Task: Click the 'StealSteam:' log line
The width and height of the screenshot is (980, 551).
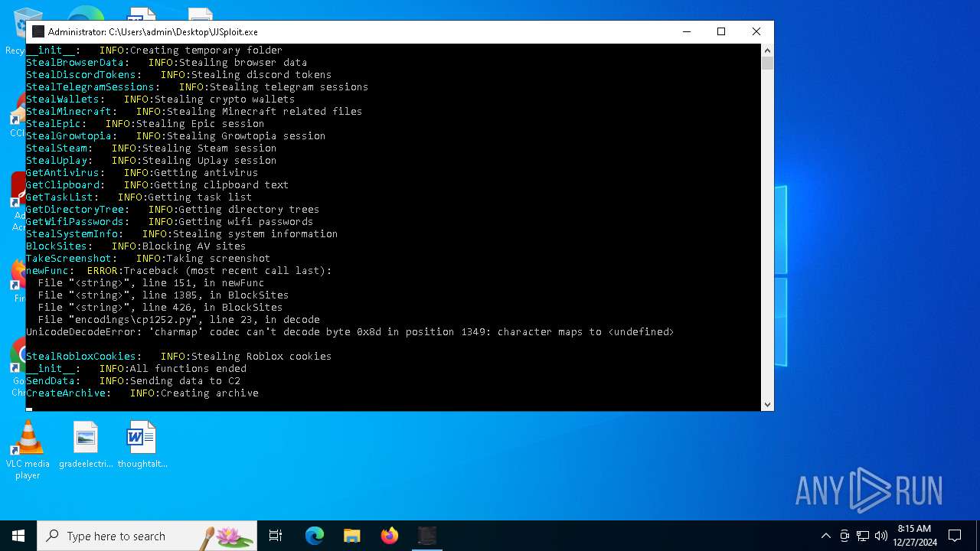Action: [x=151, y=148]
